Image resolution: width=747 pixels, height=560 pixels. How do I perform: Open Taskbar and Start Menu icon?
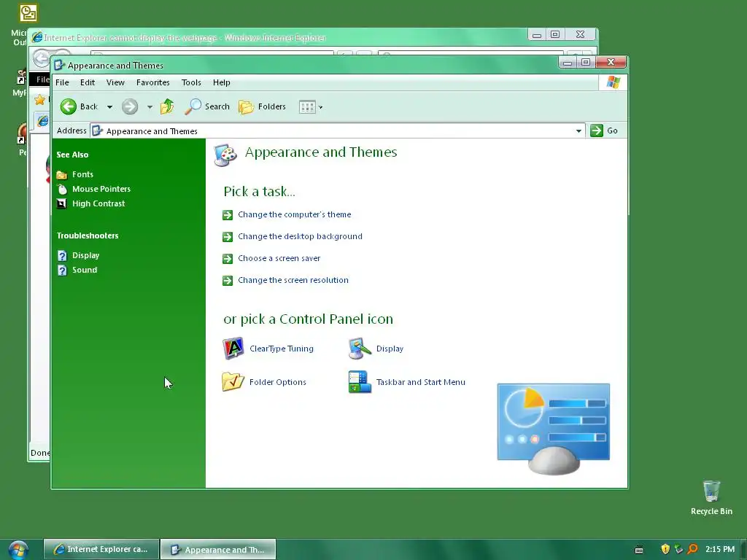click(x=360, y=382)
